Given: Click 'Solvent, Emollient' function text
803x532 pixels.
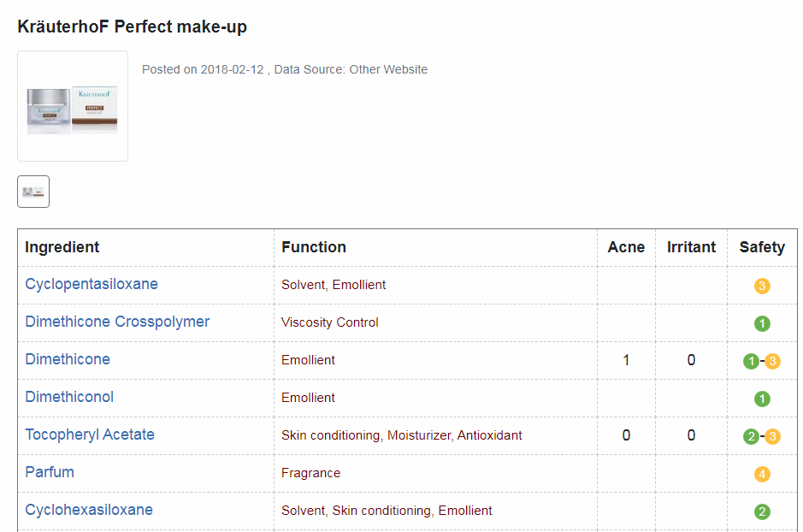Looking at the screenshot, I should pyautogui.click(x=334, y=285).
